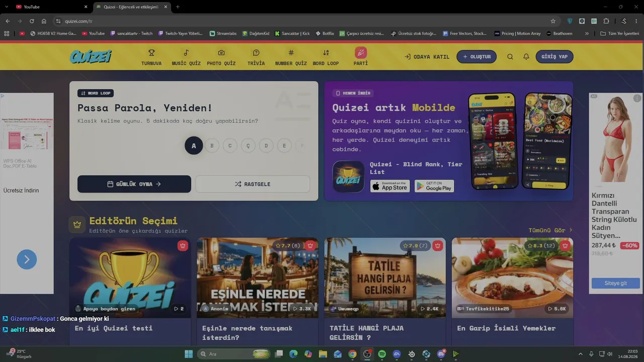
Task: Expand the hidden bookmarks chevron
Action: (x=587, y=34)
